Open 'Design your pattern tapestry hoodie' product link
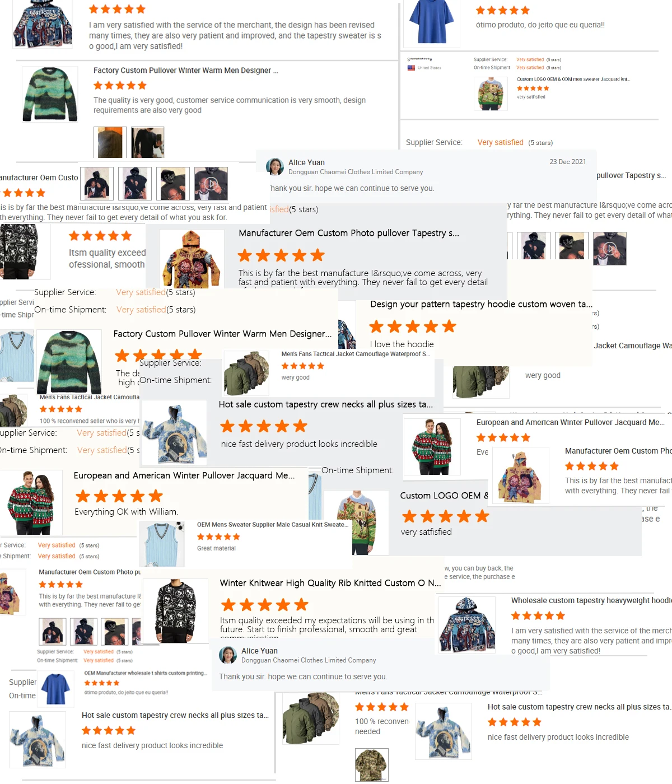This screenshot has width=672, height=784. [481, 304]
